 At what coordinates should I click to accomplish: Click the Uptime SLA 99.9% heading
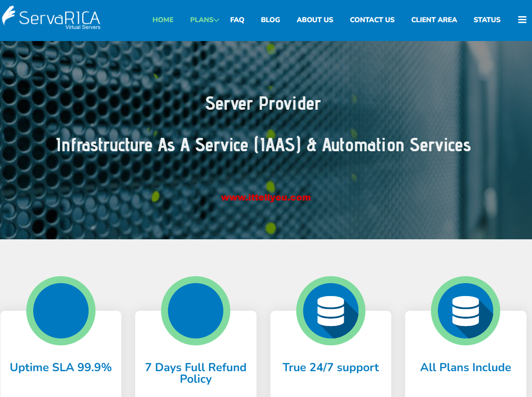click(x=61, y=367)
